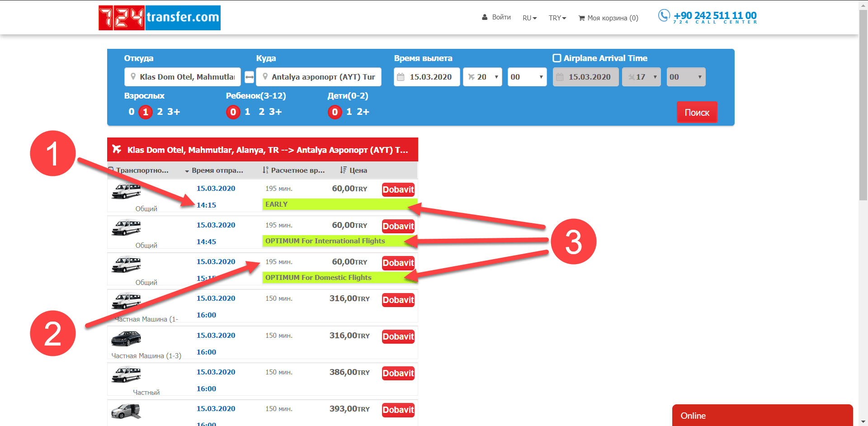Click Dobavit for the 14:15 shared transfer
Viewport: 868px width, 426px height.
[x=398, y=189]
